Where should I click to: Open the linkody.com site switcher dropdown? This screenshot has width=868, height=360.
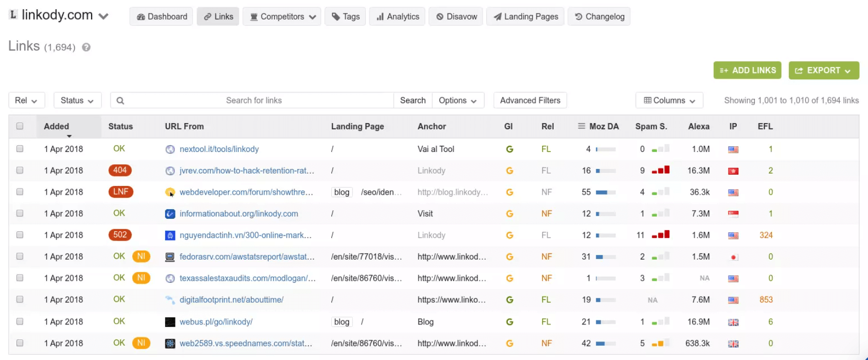coord(103,16)
